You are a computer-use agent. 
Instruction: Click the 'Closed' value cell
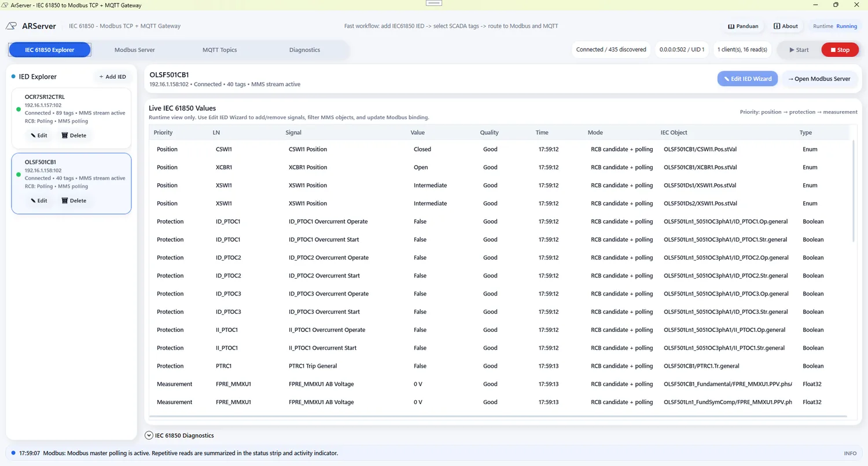[x=422, y=149]
